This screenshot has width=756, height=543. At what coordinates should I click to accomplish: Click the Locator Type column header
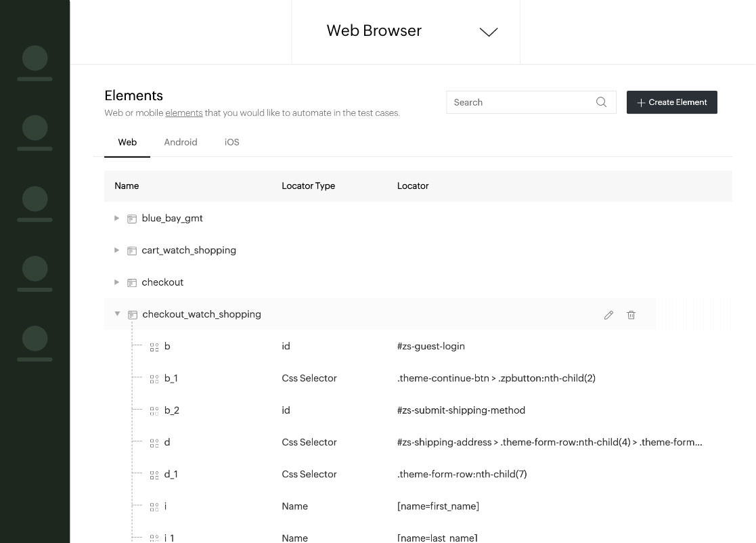[308, 186]
